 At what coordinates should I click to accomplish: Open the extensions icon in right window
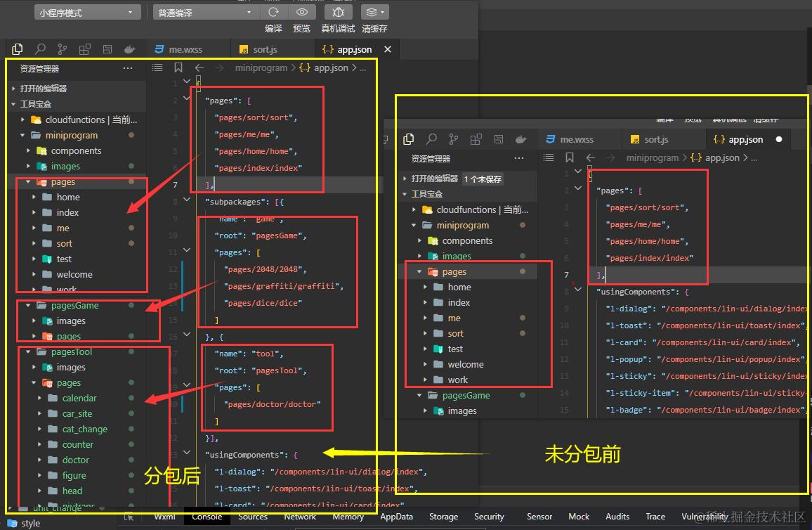[476, 139]
